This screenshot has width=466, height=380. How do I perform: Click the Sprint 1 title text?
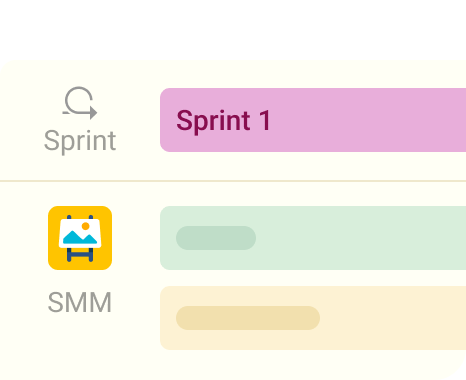[223, 121]
